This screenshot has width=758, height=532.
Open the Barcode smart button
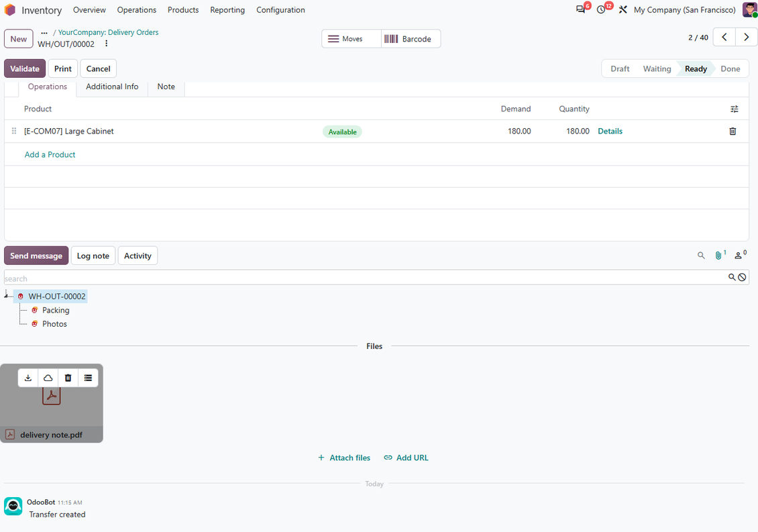coord(411,39)
